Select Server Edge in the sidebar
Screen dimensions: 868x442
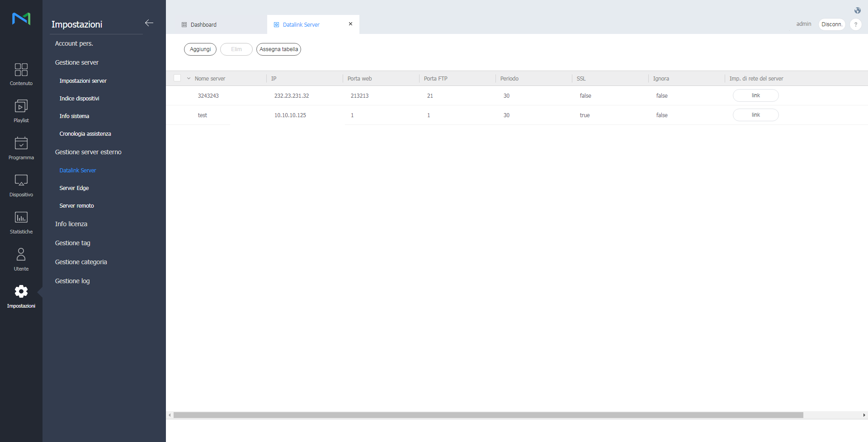click(74, 188)
